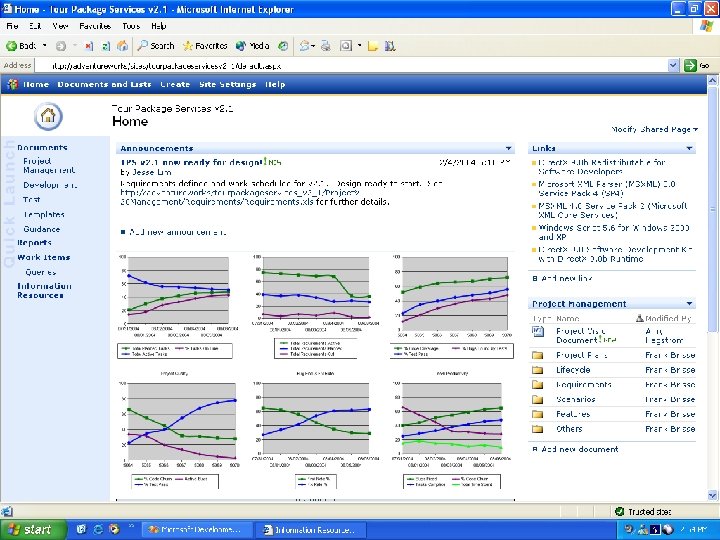The image size is (720, 540).
Task: Open Documents and Lists in the navigation bar
Action: [104, 84]
